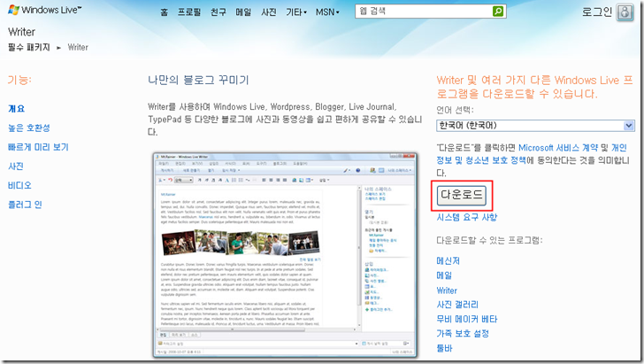Click the green web search magnifier button

pyautogui.click(x=498, y=12)
